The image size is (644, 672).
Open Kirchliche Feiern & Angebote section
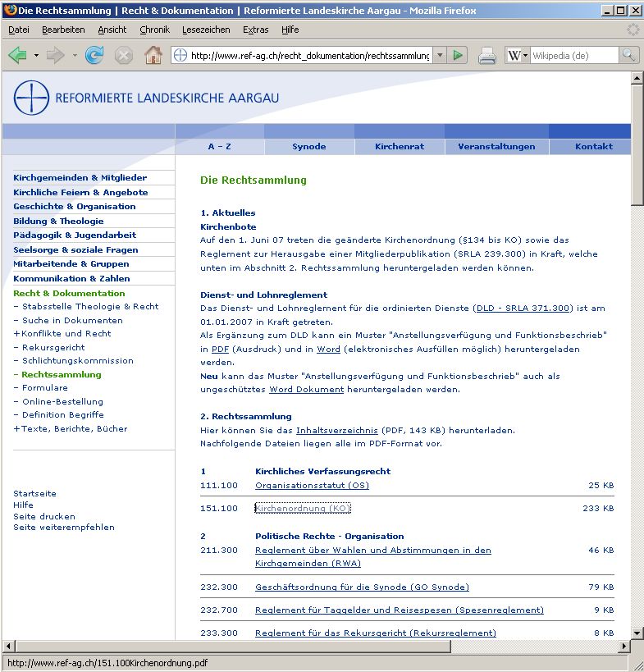pos(80,192)
